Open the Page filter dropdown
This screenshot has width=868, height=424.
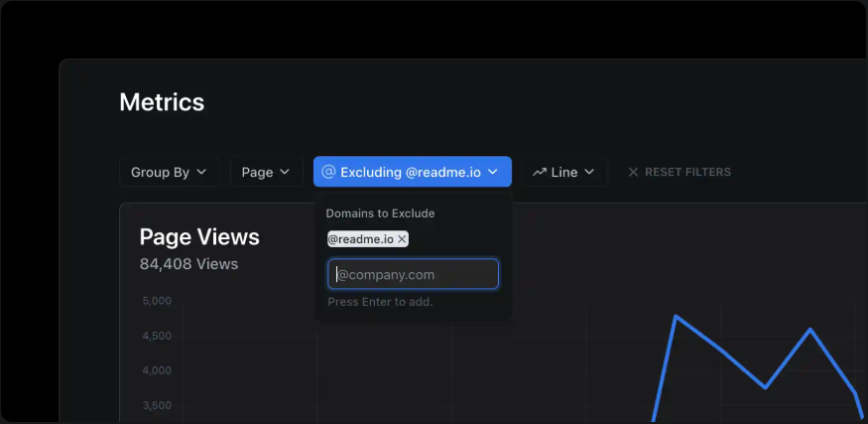[x=266, y=172]
